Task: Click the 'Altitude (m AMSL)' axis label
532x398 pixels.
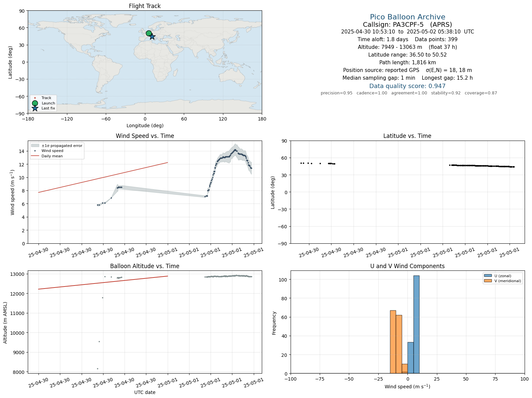Action: tap(5, 323)
